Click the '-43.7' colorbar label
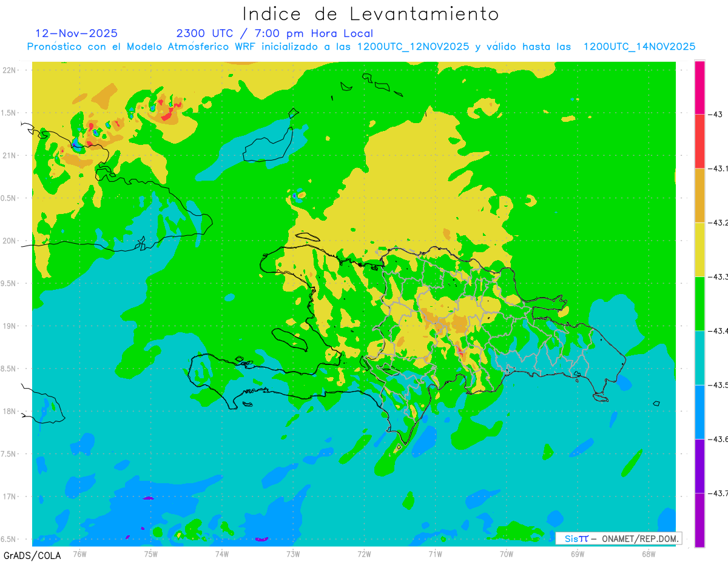 (x=717, y=493)
